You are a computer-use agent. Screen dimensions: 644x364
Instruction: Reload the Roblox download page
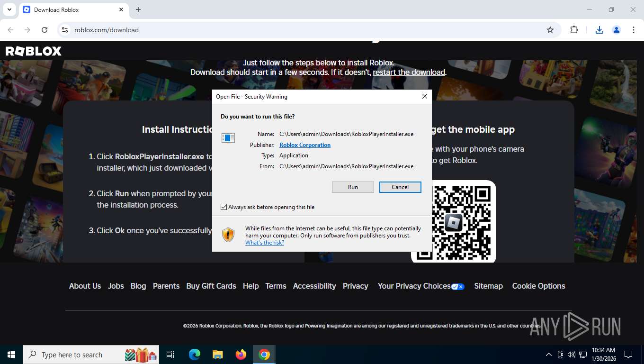point(45,30)
